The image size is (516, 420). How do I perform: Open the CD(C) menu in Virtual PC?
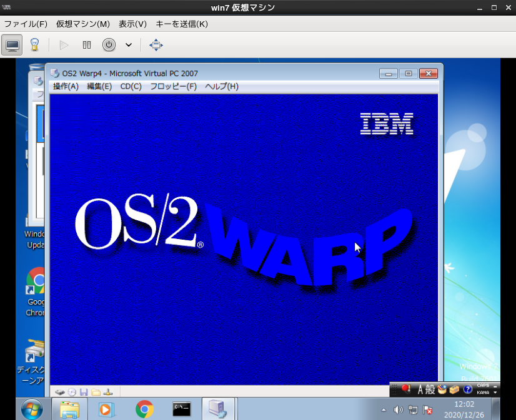point(131,86)
